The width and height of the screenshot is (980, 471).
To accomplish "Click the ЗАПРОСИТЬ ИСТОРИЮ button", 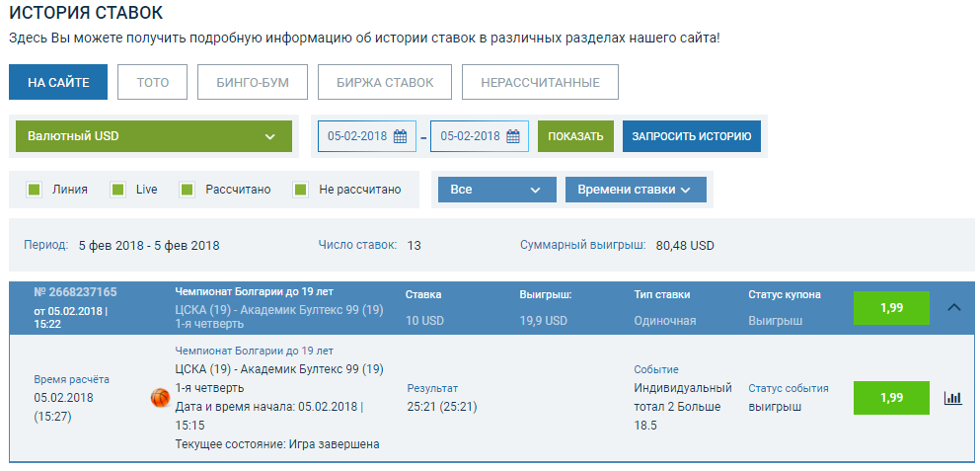I will click(x=691, y=136).
